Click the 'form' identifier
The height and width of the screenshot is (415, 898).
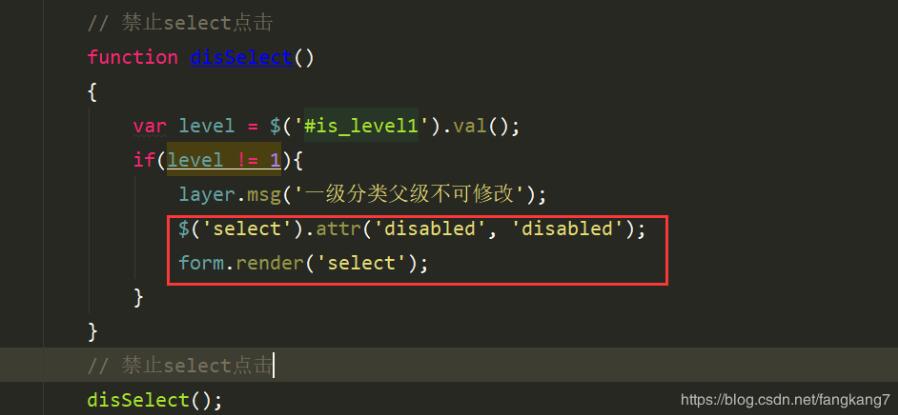201,263
